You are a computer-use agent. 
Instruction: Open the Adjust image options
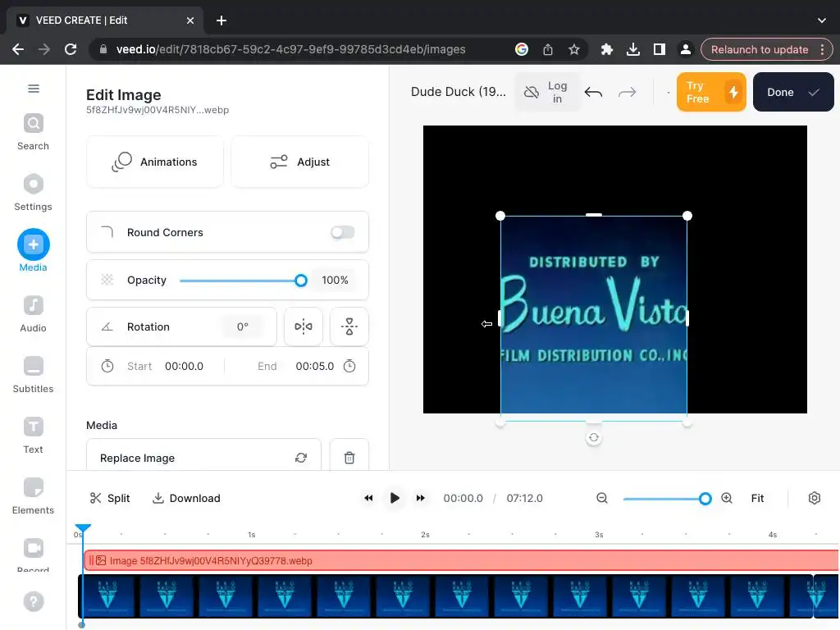pyautogui.click(x=300, y=162)
